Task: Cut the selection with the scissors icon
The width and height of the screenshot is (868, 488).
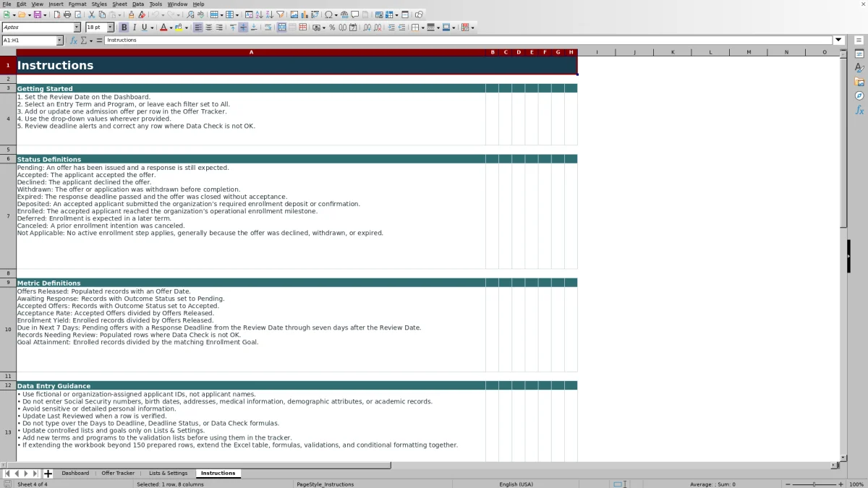Action: (x=92, y=14)
